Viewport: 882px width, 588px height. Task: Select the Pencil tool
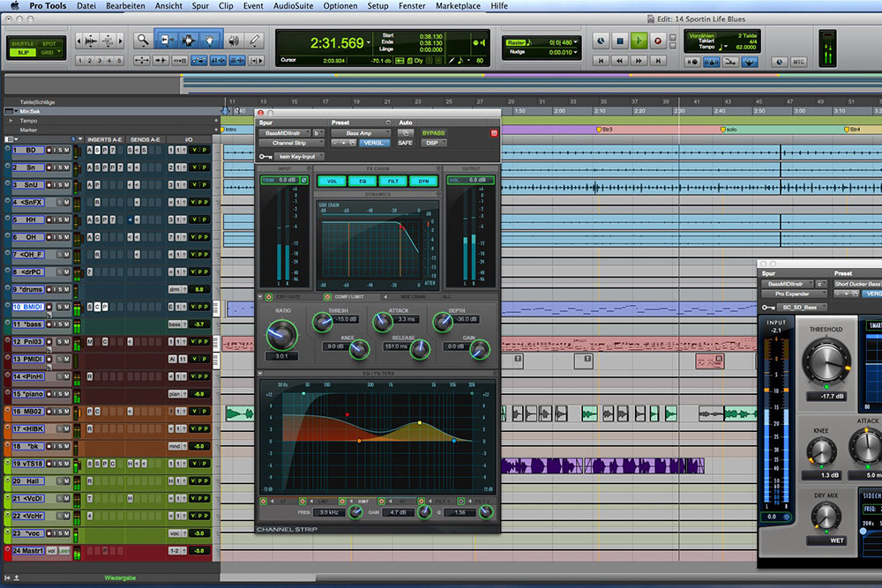pyautogui.click(x=255, y=38)
